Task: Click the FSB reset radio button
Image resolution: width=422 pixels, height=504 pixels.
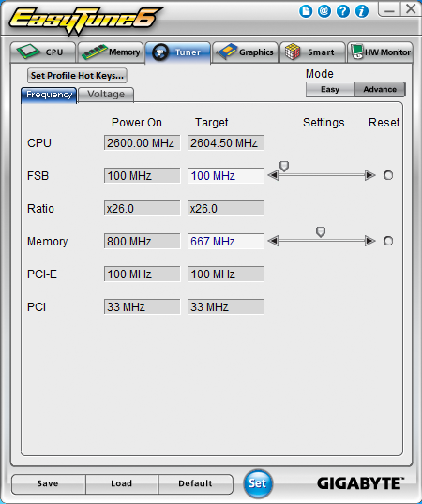Action: 388,175
